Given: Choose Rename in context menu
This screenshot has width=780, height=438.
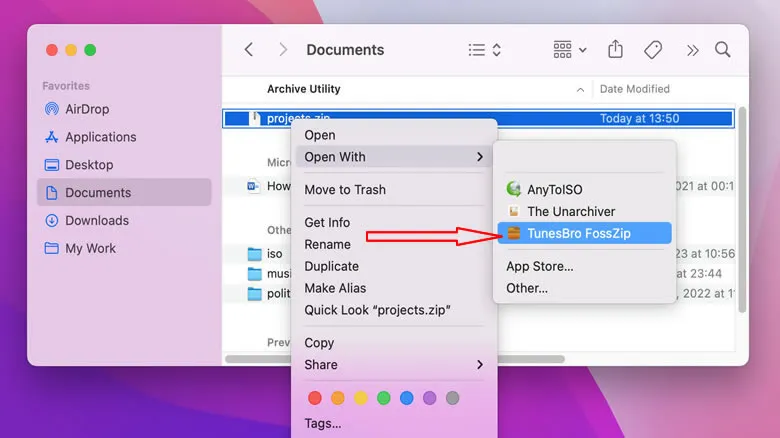Looking at the screenshot, I should click(x=394, y=244).
